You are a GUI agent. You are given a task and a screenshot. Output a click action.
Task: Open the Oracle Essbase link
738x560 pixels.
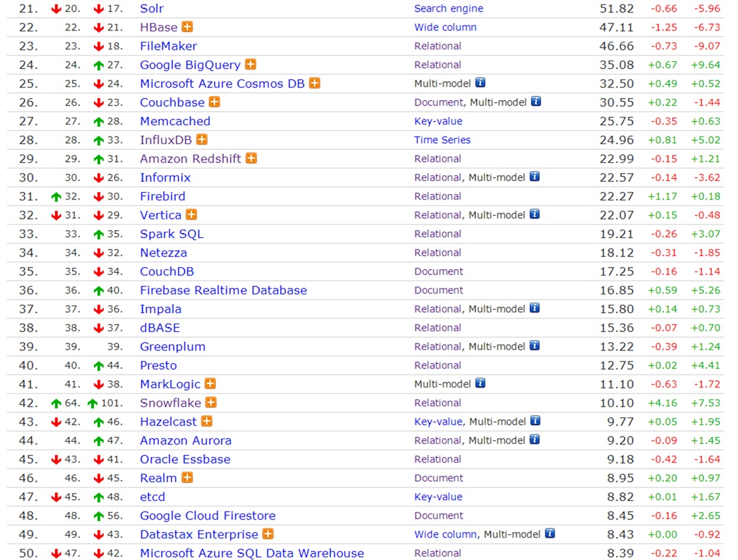click(x=185, y=459)
